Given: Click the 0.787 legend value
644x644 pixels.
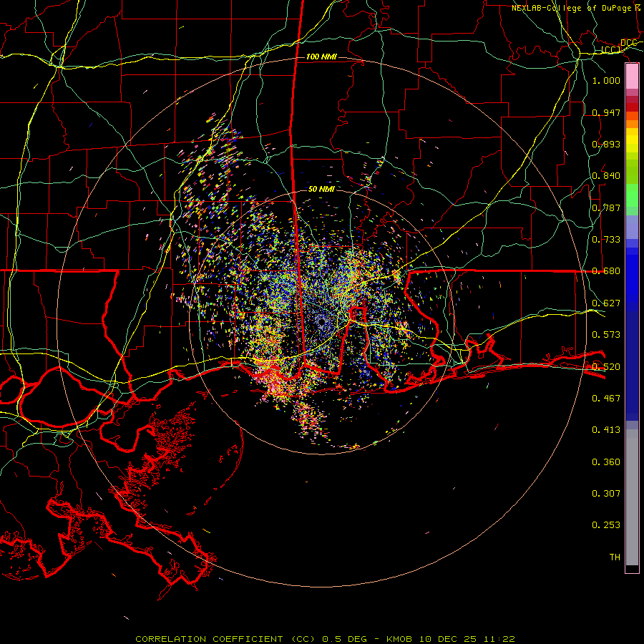Looking at the screenshot, I should 606,208.
